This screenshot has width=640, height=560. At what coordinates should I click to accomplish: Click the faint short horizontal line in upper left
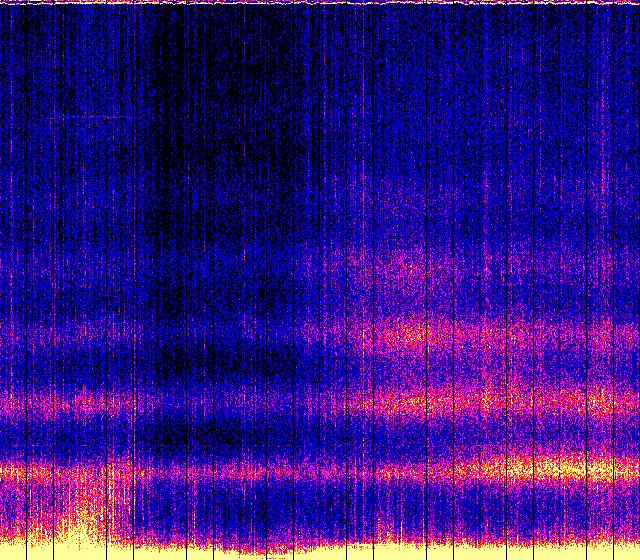(x=90, y=118)
